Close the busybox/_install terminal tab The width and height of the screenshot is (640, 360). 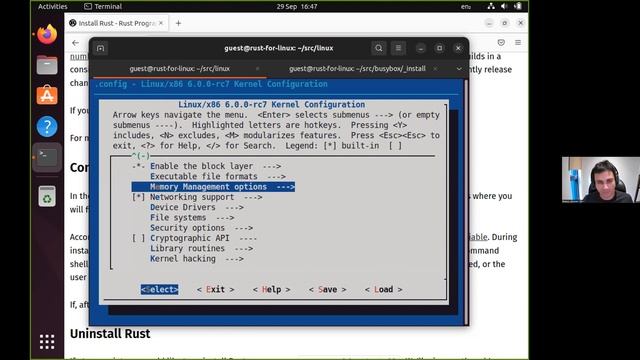tap(436, 69)
